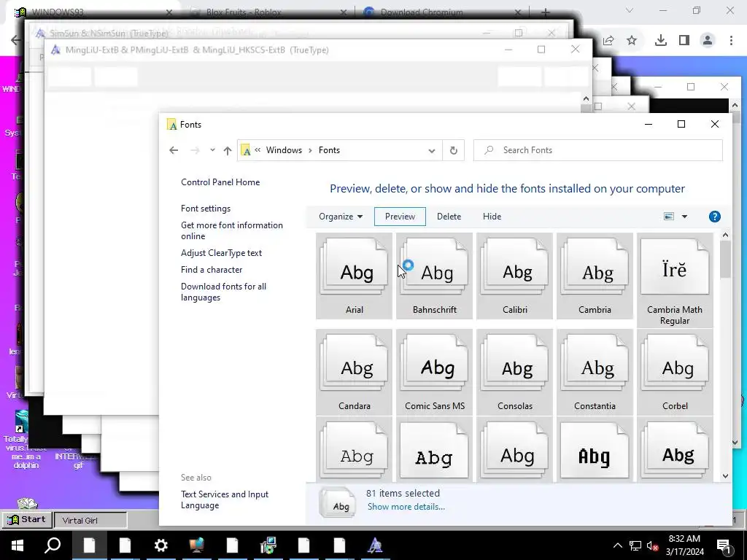The width and height of the screenshot is (747, 560).
Task: Refresh the Fonts folder
Action: (x=454, y=150)
